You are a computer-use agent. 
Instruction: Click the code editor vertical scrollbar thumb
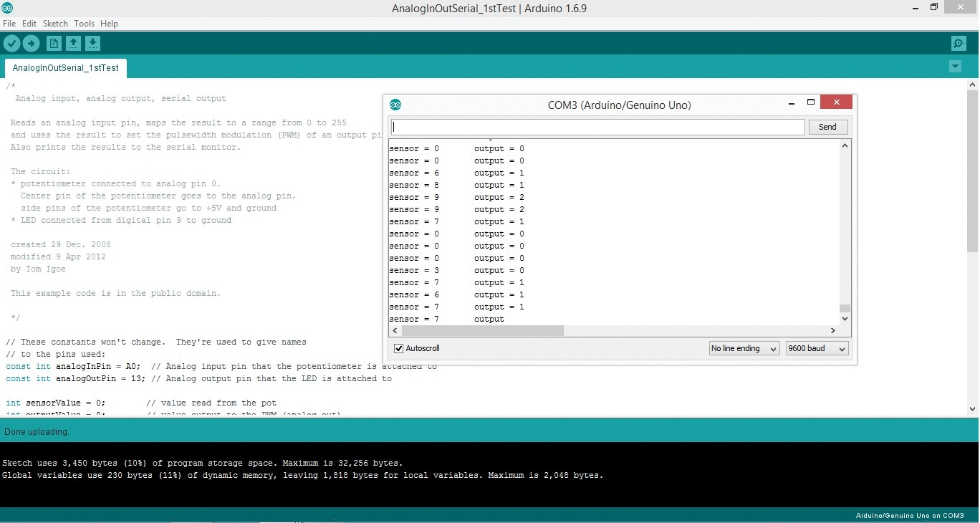972,171
